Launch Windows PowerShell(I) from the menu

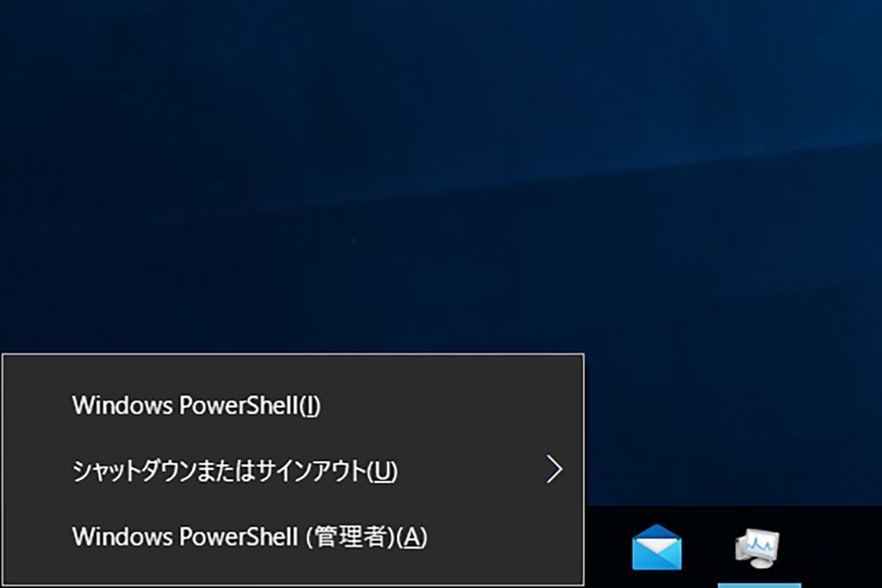tap(293, 406)
